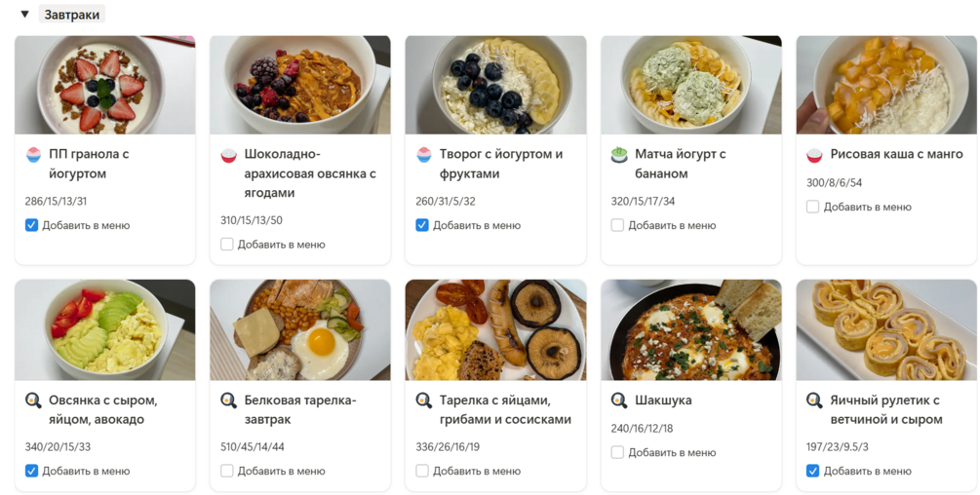Open the Матча йогурт с бананом card photo
The height and width of the screenshot is (495, 980).
point(690,85)
